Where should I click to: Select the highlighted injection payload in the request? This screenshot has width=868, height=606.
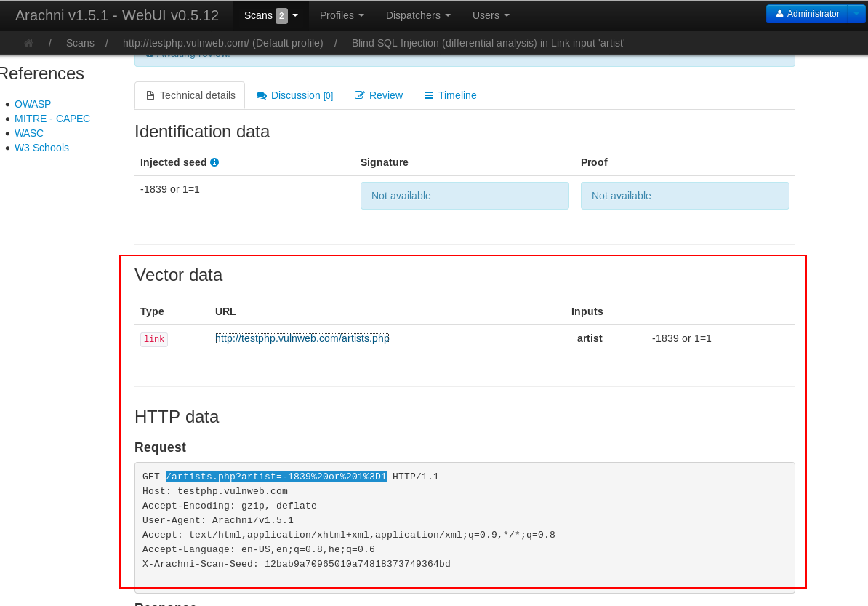[276, 477]
